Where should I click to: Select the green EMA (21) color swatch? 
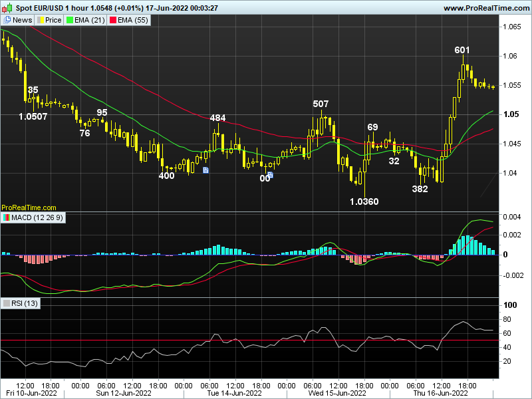[x=70, y=20]
